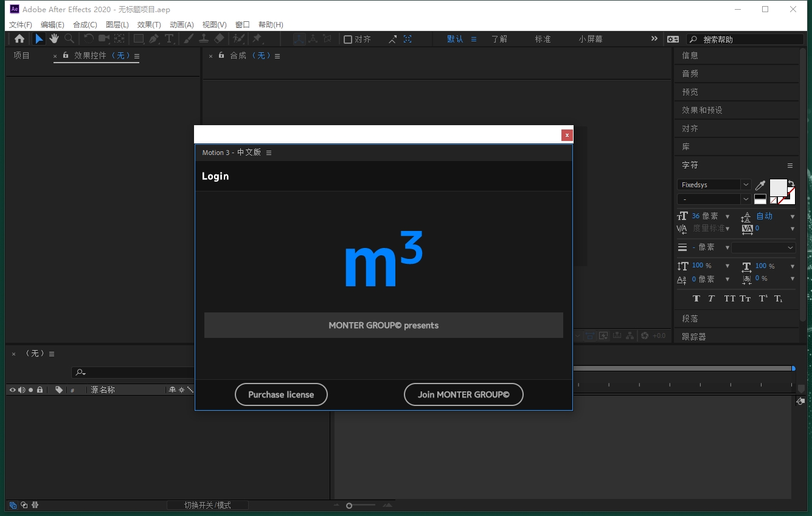Screen dimensions: 812x516
Task: Click the white fill color swatch
Action: (778, 188)
